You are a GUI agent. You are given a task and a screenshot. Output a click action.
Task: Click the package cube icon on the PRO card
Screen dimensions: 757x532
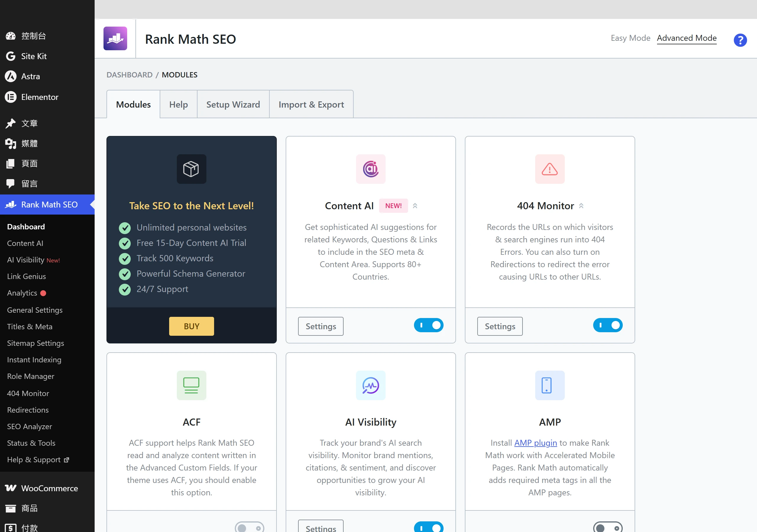pos(191,169)
